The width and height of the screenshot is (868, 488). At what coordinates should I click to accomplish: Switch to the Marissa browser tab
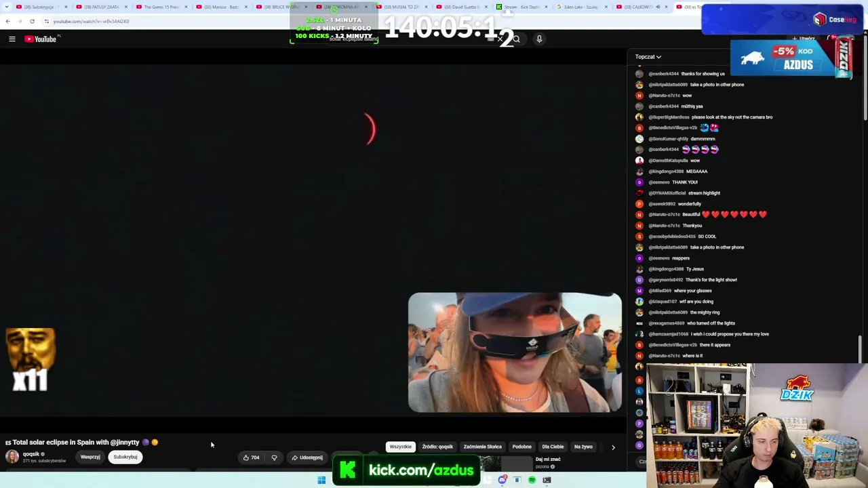point(222,7)
